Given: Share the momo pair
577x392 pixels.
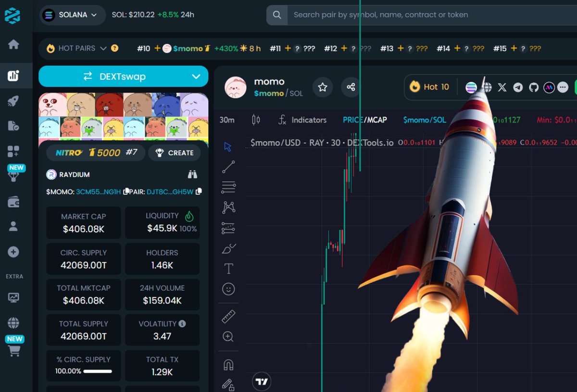Looking at the screenshot, I should (x=351, y=87).
